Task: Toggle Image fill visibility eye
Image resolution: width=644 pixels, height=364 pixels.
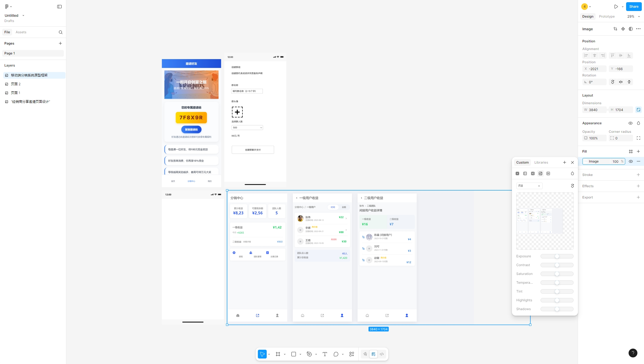Action: pos(631,161)
